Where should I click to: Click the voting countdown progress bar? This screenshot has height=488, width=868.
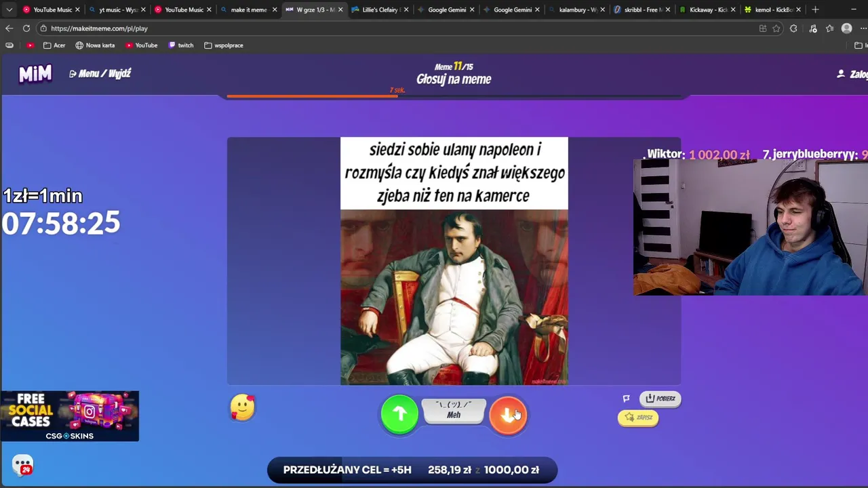(x=454, y=96)
